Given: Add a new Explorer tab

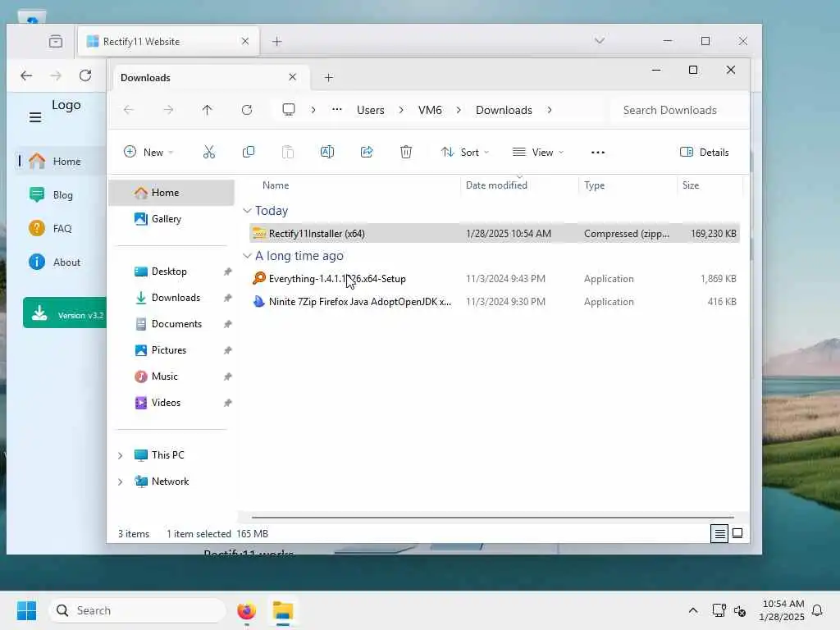Looking at the screenshot, I should [x=328, y=78].
